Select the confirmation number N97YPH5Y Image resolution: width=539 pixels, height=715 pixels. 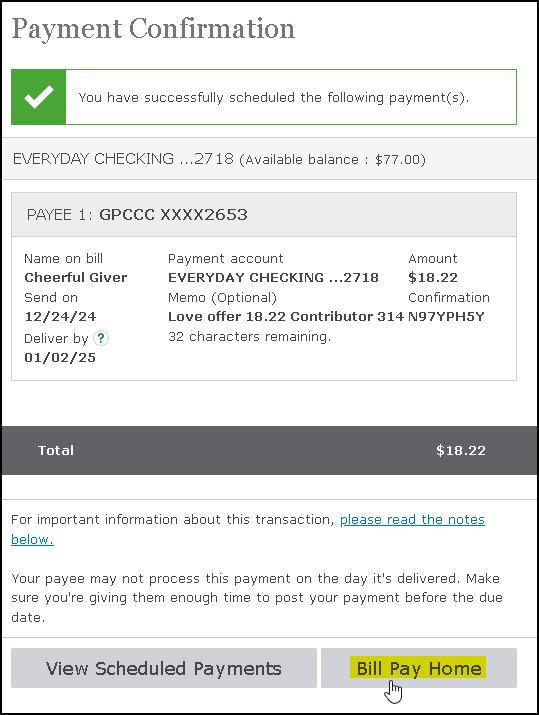point(446,316)
